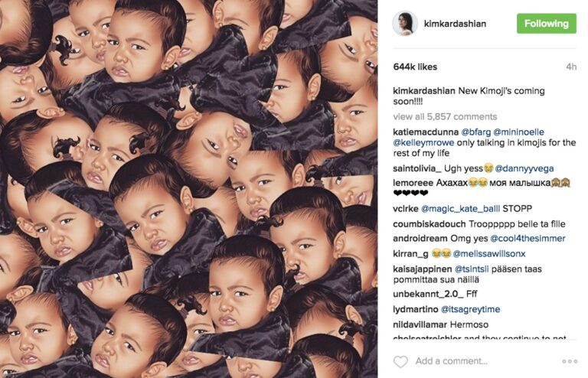This screenshot has width=588, height=378.
Task: Expand view all 5,857 comments
Action: [x=445, y=116]
